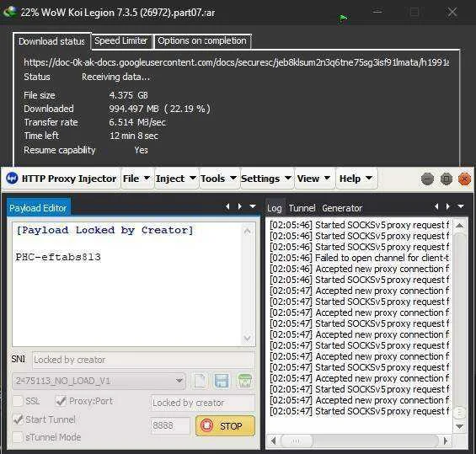Image resolution: width=476 pixels, height=454 pixels.
Task: Click the 'Receiving data...' status text
Action: click(115, 77)
